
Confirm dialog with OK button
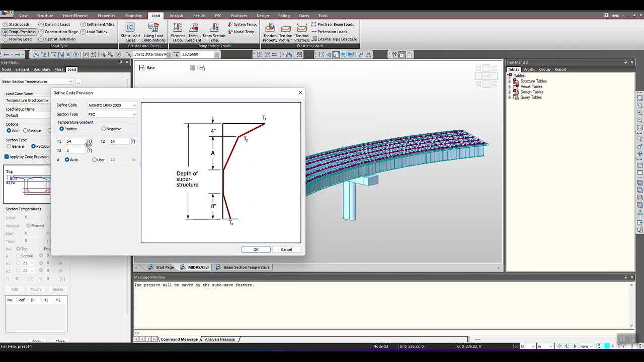pyautogui.click(x=256, y=249)
